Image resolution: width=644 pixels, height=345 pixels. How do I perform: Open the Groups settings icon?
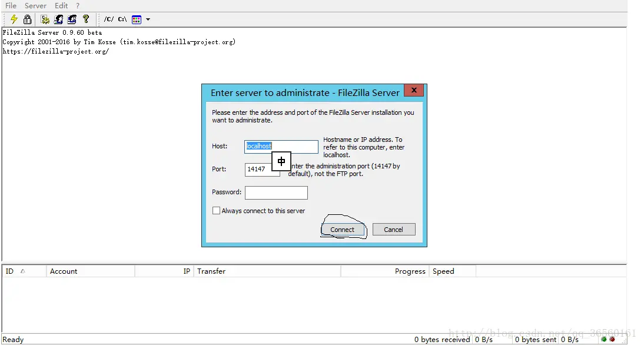[72, 19]
